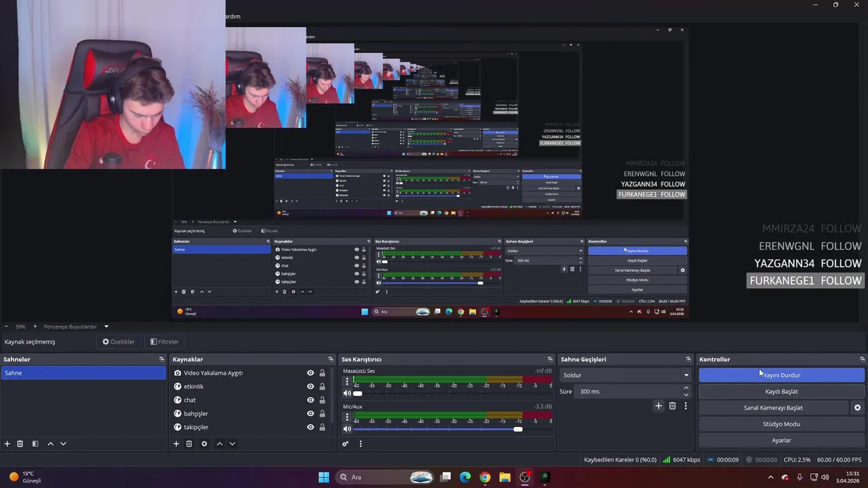Toggle lock on takipçiler source
Viewport: 868px width, 488px height.
pos(322,427)
